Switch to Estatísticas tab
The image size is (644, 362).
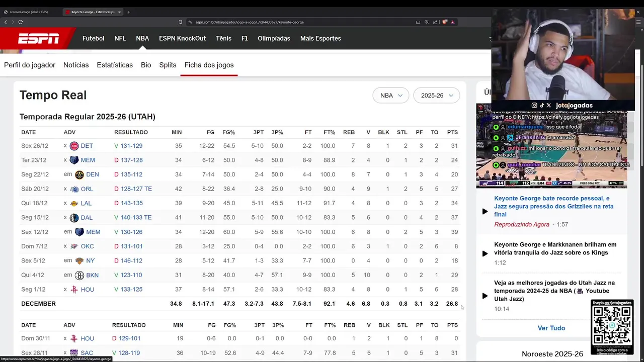point(115,65)
